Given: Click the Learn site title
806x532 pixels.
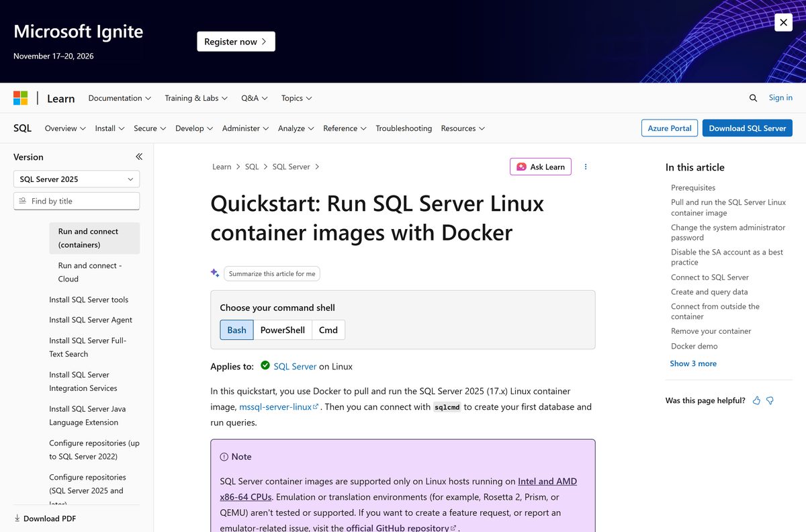Looking at the screenshot, I should click(60, 98).
